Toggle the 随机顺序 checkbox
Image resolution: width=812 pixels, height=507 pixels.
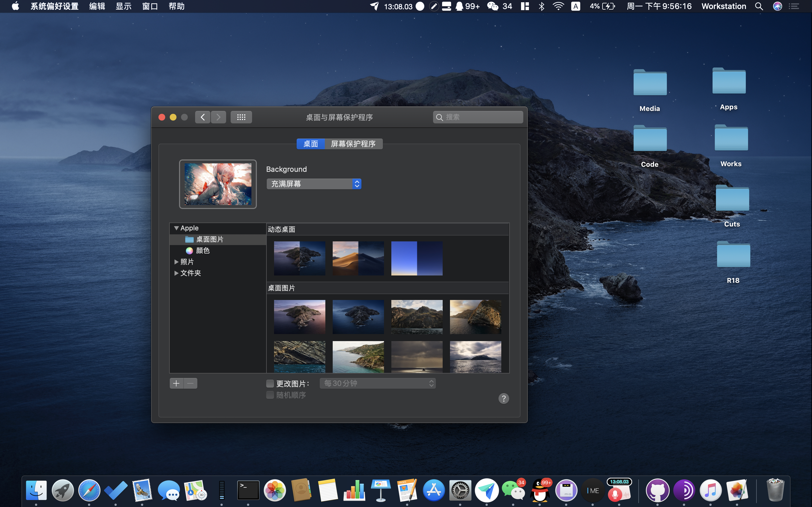pyautogui.click(x=270, y=395)
